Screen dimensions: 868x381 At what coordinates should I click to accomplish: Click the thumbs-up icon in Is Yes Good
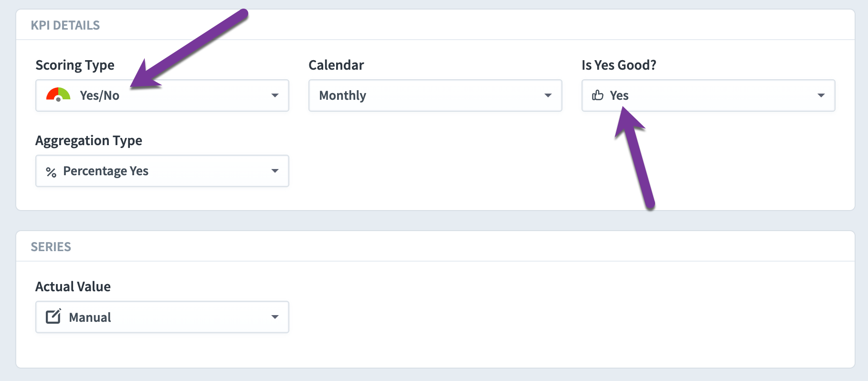(598, 95)
